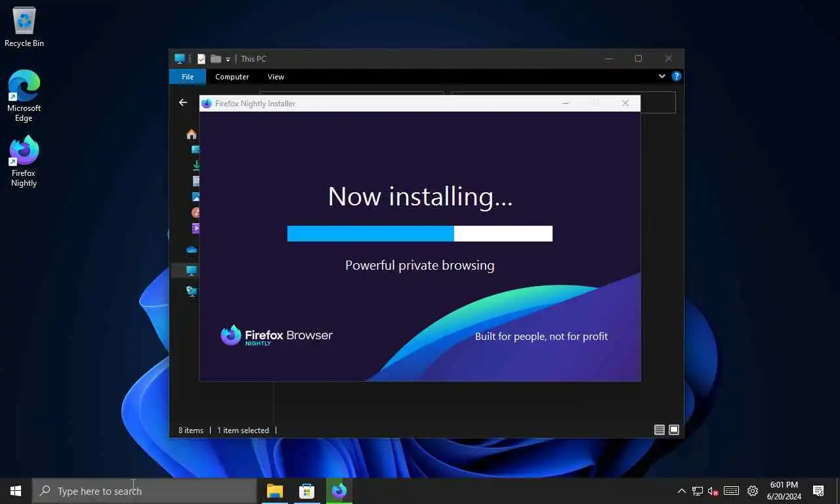840x504 pixels.
Task: Click Firefox logo in installer title bar
Action: click(207, 104)
